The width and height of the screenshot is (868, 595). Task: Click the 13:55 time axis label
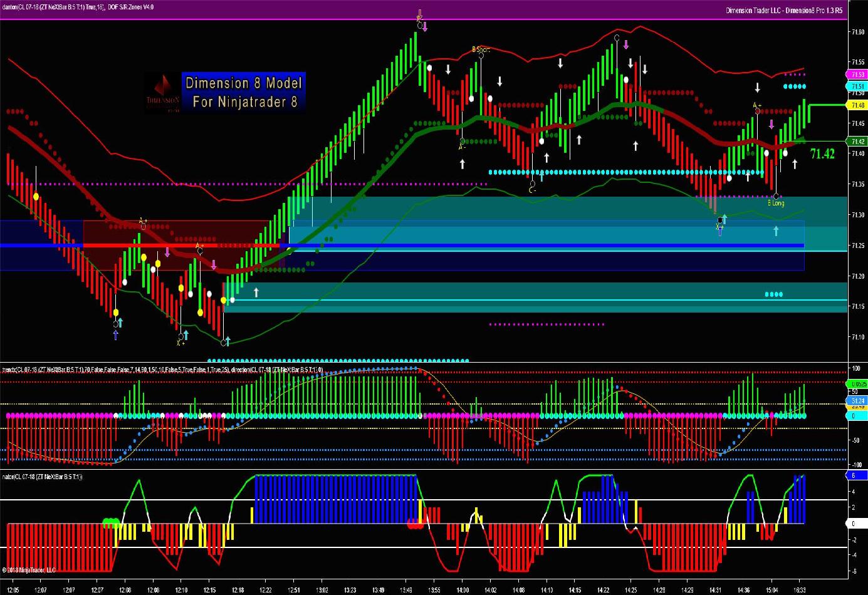click(x=434, y=590)
